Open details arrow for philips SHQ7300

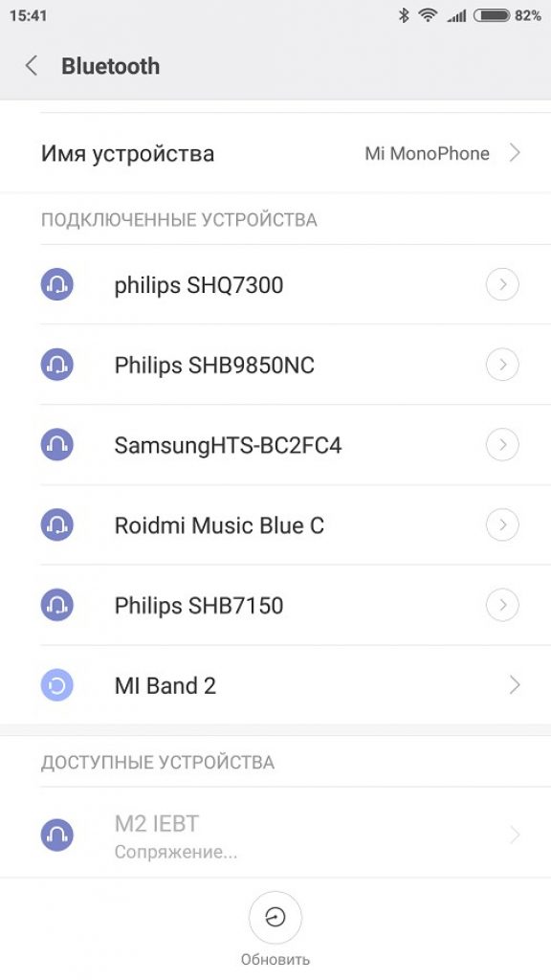tap(502, 285)
